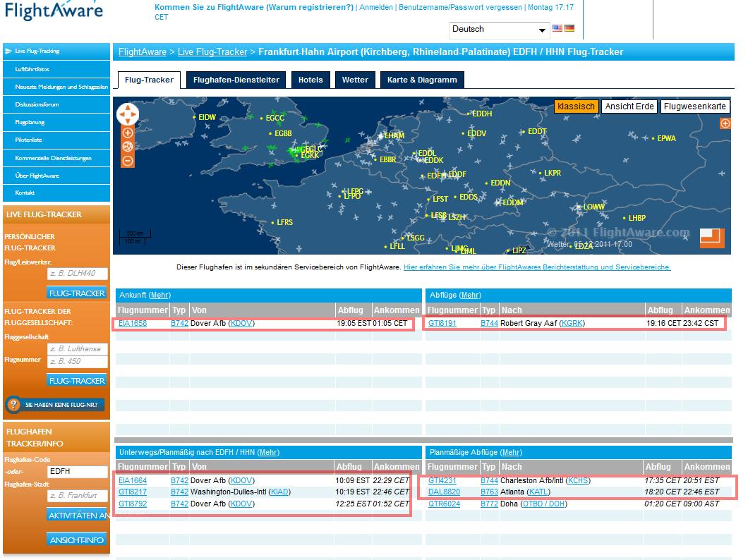Zoom out on the flight map
This screenshot has height=560, width=748.
(128, 161)
